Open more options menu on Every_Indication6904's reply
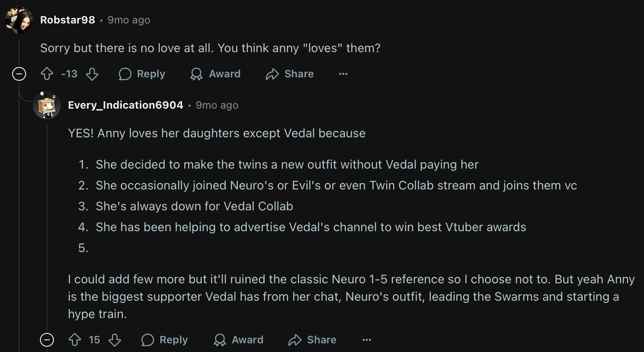Image resolution: width=644 pixels, height=352 pixels. click(367, 340)
